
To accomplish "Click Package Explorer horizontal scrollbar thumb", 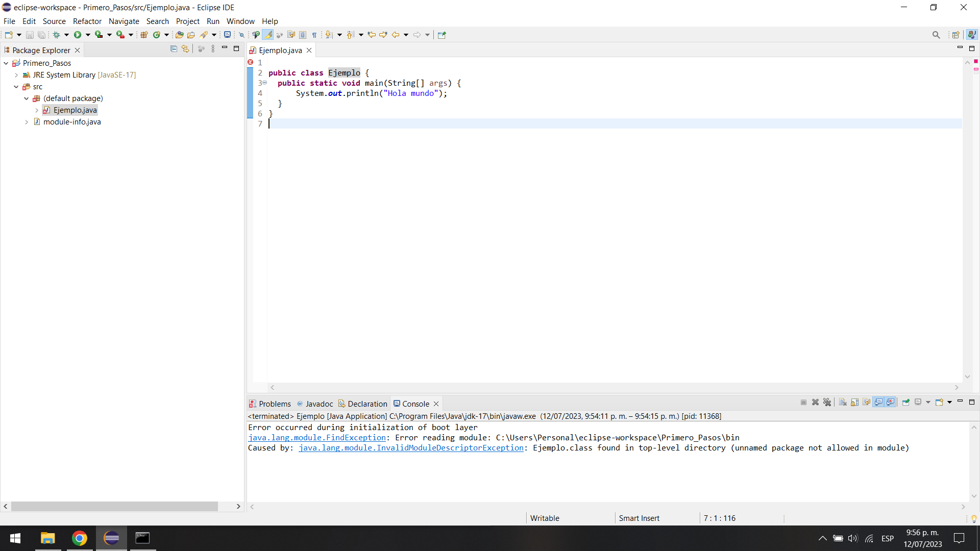I will point(114,507).
